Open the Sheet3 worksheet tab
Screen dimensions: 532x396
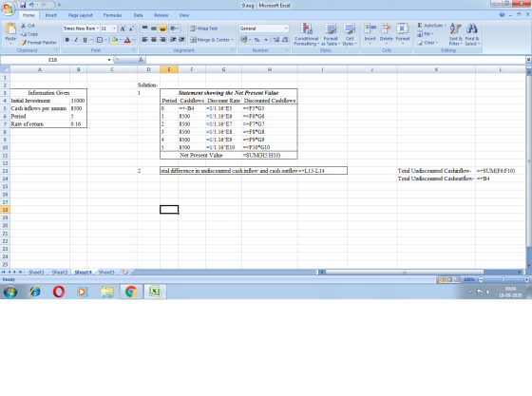[106, 273]
